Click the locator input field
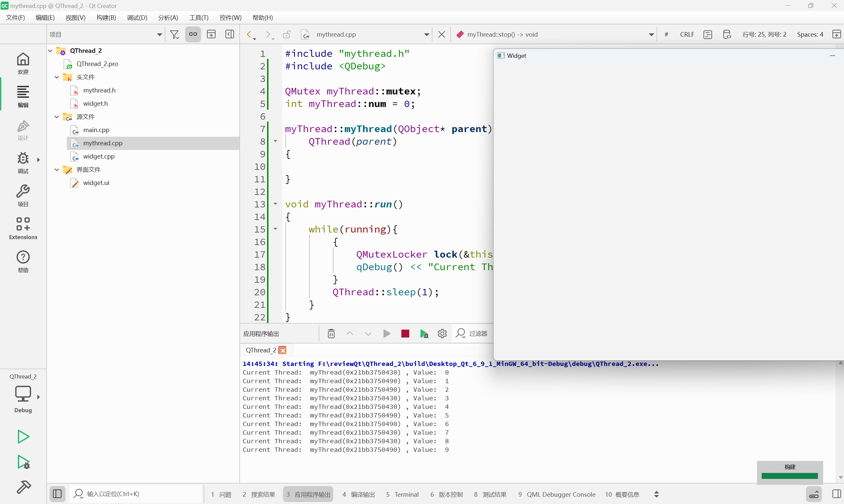 [x=136, y=494]
